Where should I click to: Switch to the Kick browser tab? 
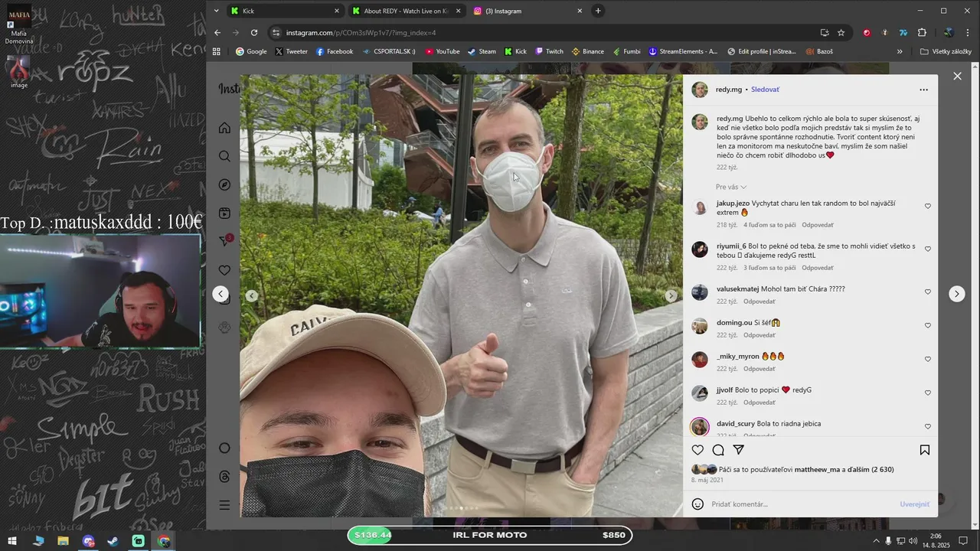point(286,11)
